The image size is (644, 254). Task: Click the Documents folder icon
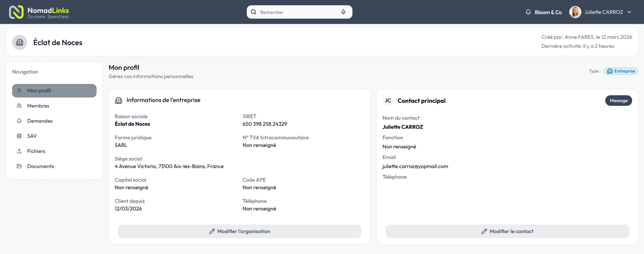coord(19,166)
